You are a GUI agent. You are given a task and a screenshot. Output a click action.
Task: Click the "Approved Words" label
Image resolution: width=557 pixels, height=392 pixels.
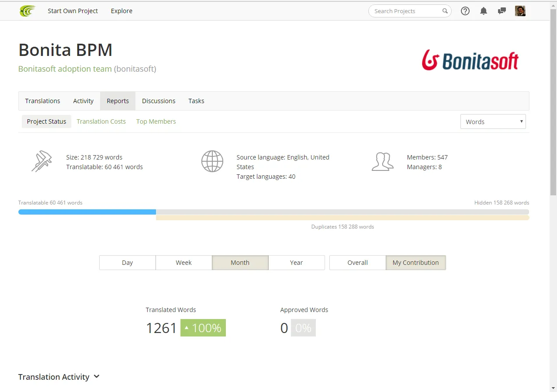coord(304,310)
